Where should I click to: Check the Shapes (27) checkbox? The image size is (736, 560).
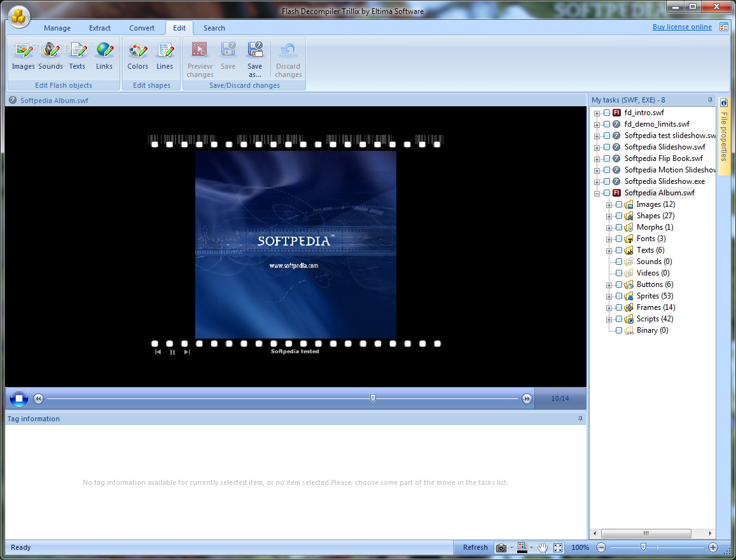(x=619, y=216)
